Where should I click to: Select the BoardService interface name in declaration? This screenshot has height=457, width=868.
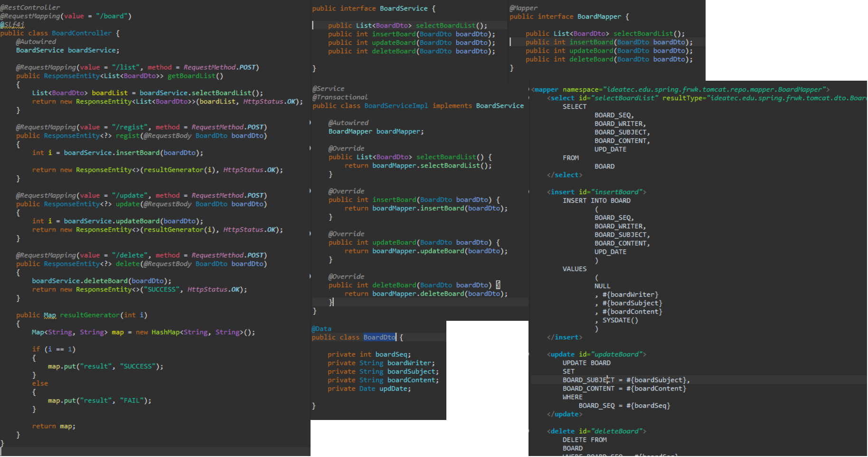tap(404, 9)
